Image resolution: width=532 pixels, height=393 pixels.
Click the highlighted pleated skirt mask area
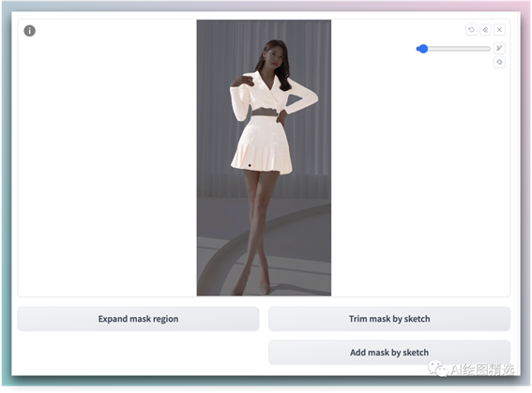pyautogui.click(x=261, y=145)
